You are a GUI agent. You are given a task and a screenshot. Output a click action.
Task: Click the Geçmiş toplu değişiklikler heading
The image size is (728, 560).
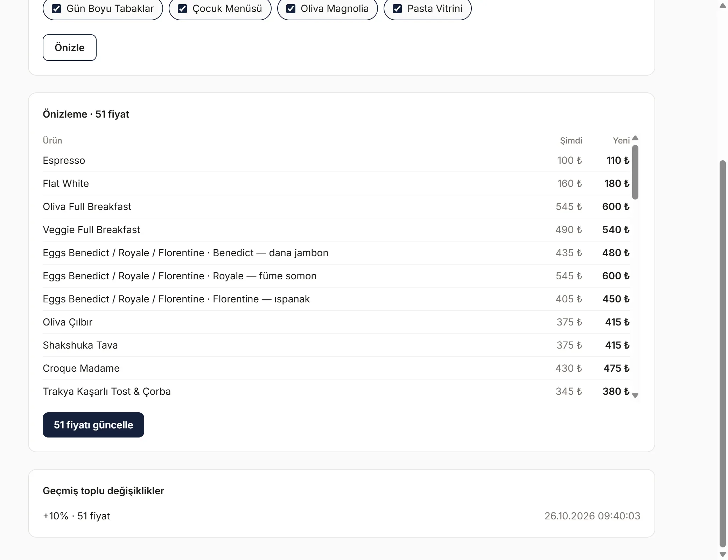tap(103, 491)
